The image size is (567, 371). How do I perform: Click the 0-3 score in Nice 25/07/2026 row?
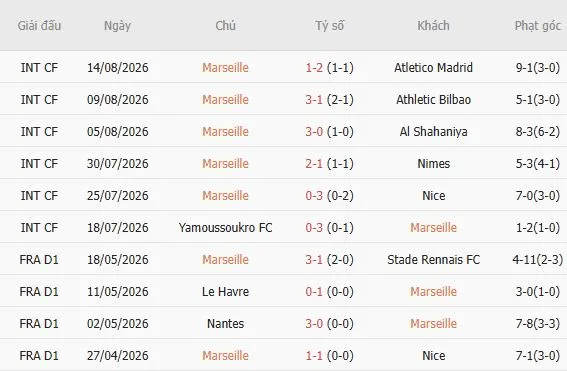314,196
